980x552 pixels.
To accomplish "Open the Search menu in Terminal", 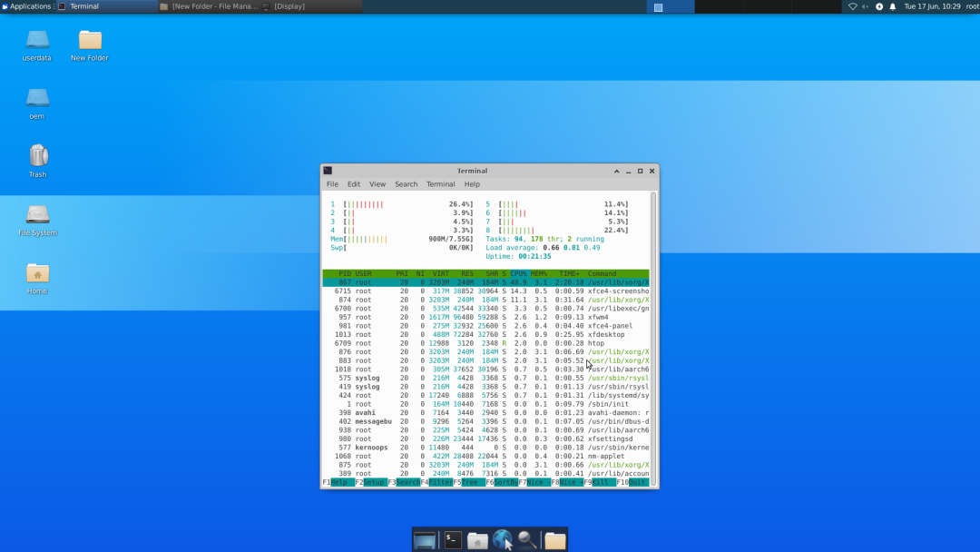I will pyautogui.click(x=406, y=184).
